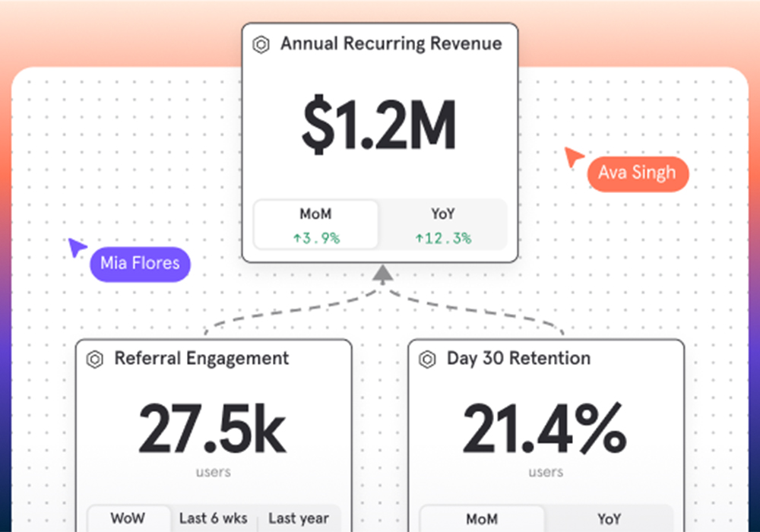Click the 27.5k users metric value
This screenshot has width=760, height=532.
213,429
